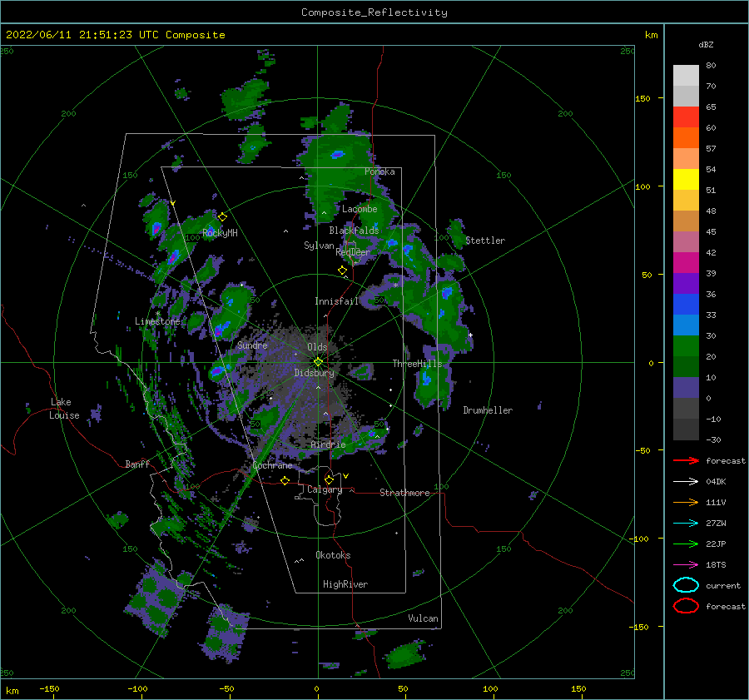Click the Stettler town label
749x700 pixels.
[x=485, y=241]
